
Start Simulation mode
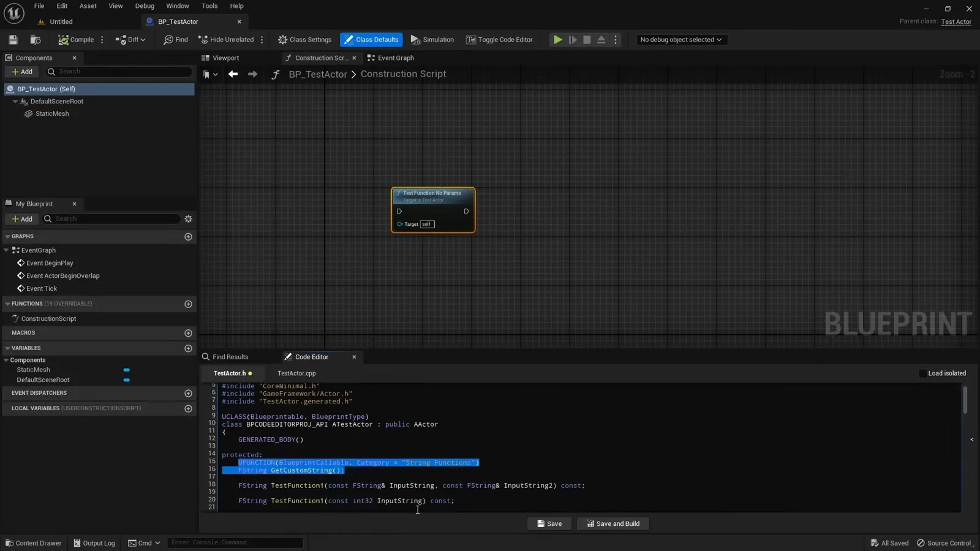pos(432,40)
